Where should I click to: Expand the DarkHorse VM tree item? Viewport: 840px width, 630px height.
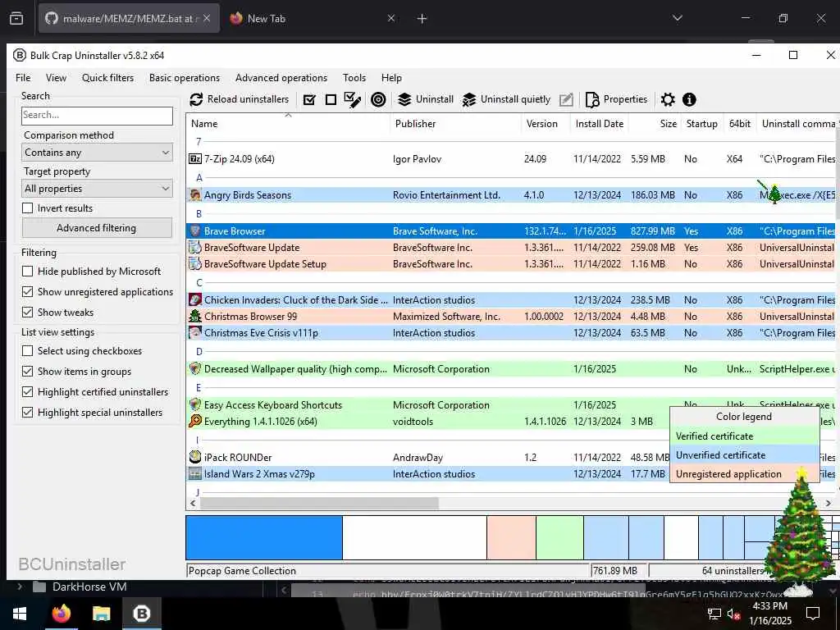coord(20,587)
